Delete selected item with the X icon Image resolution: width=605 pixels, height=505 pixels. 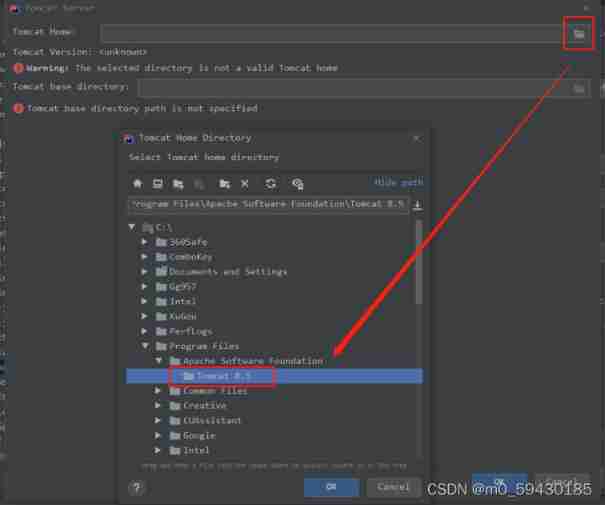pos(245,184)
